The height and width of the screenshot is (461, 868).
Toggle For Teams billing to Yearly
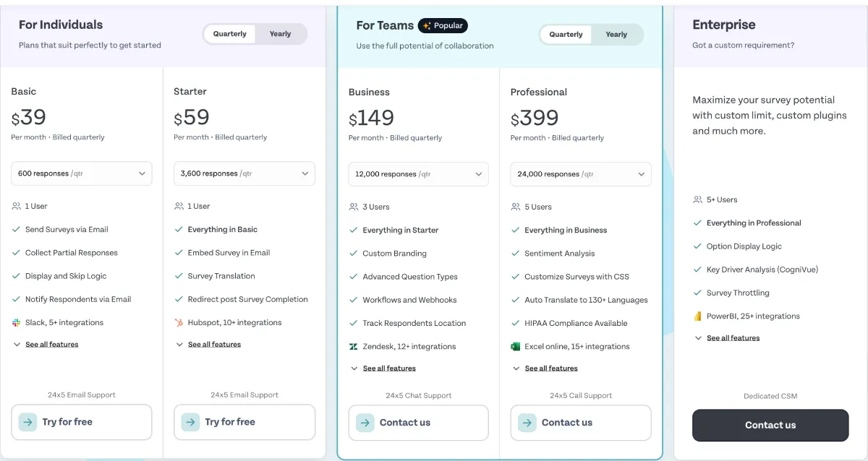[616, 34]
